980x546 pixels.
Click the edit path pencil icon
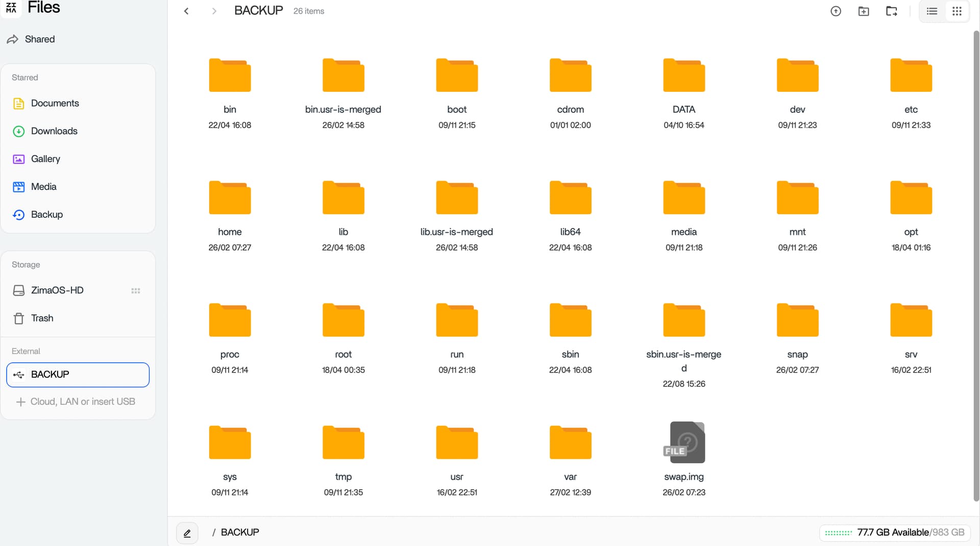point(187,533)
